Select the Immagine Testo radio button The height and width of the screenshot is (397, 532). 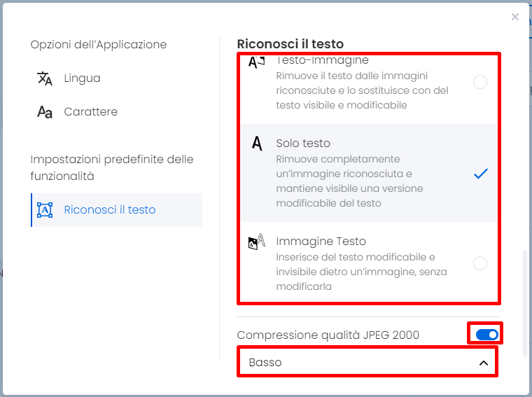coord(480,263)
